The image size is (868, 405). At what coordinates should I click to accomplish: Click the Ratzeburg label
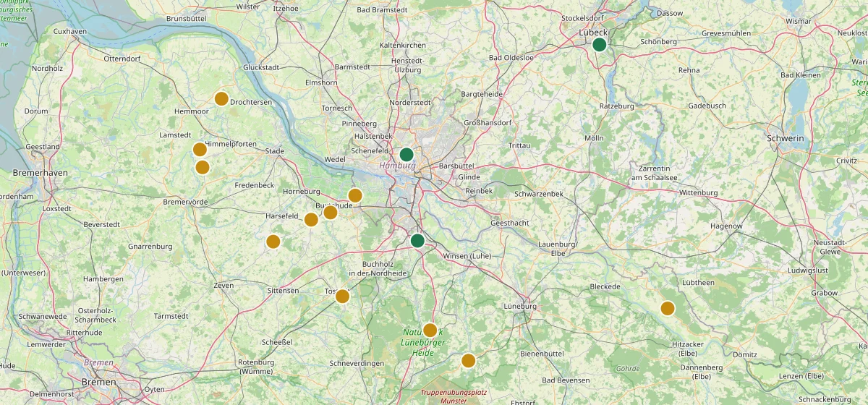(616, 106)
